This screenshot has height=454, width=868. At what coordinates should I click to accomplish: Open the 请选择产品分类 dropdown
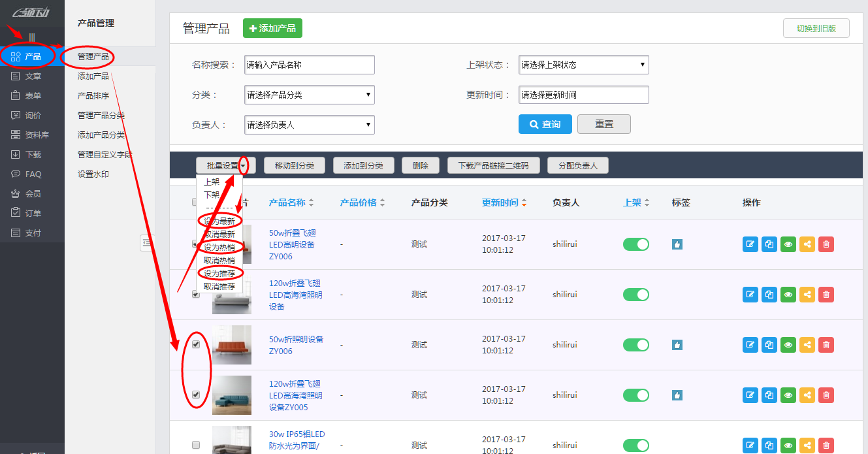309,94
